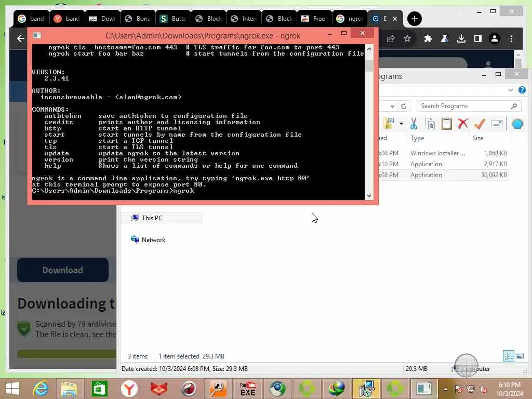Open the Chrome extensions puzzle icon

click(x=428, y=38)
